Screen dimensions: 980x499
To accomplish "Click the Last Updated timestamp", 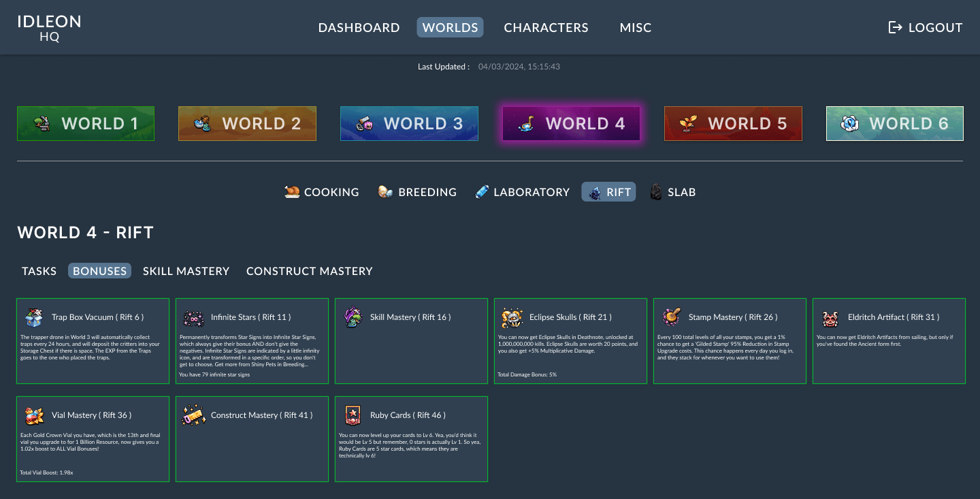I will point(519,67).
